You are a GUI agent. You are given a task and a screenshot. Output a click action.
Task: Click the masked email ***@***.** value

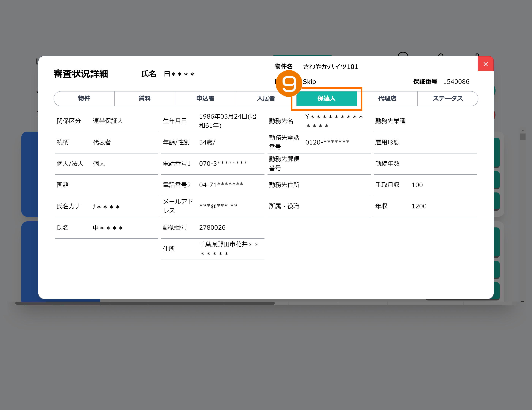(218, 206)
